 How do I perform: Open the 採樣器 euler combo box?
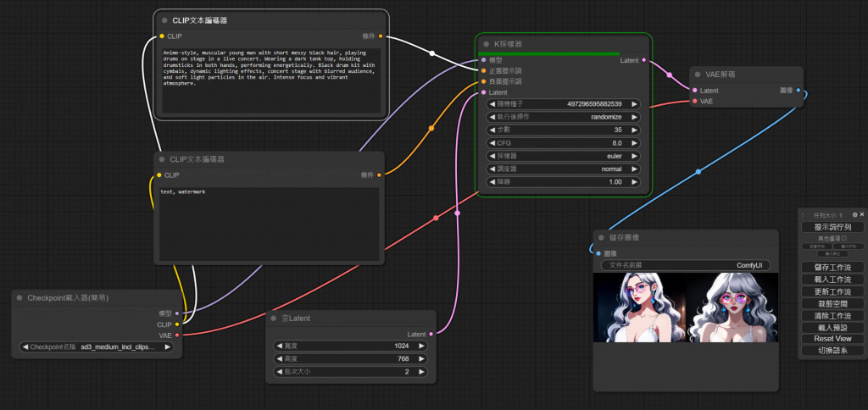[x=563, y=156]
